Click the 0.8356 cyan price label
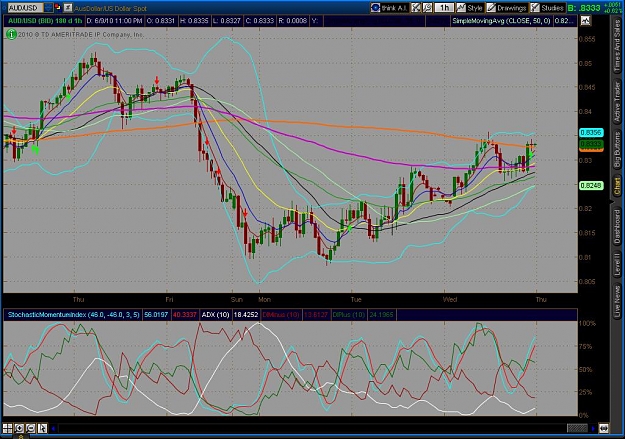The height and width of the screenshot is (439, 625). click(591, 132)
